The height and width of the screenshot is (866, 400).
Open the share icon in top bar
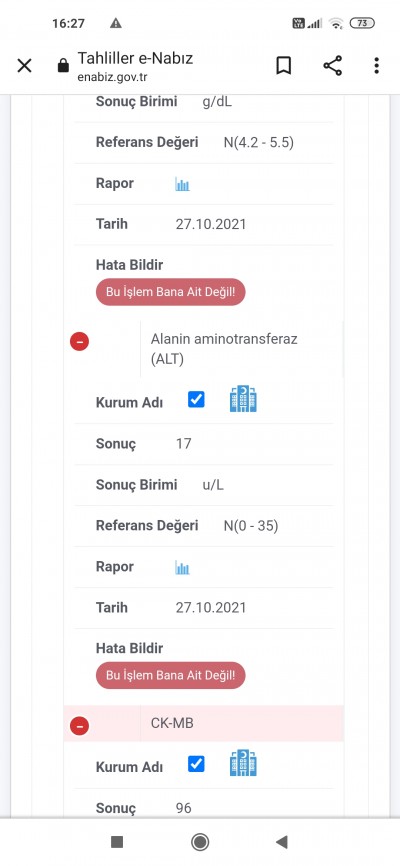click(x=333, y=66)
